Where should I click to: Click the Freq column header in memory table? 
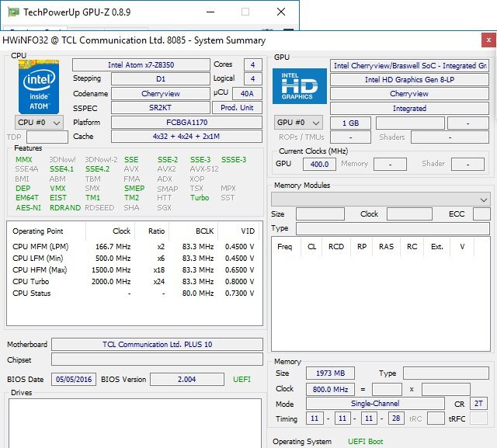[x=285, y=247]
